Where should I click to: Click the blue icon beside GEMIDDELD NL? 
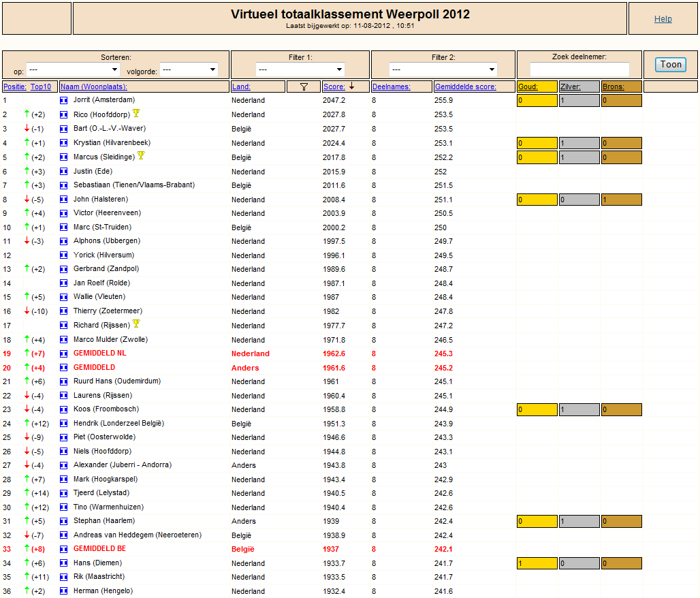64,353
